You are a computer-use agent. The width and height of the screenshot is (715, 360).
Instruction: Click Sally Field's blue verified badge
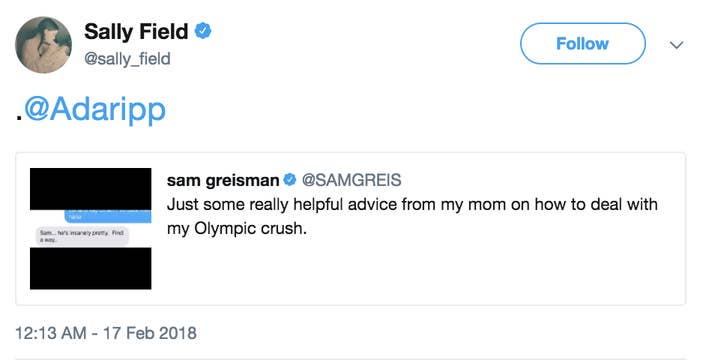coord(203,31)
